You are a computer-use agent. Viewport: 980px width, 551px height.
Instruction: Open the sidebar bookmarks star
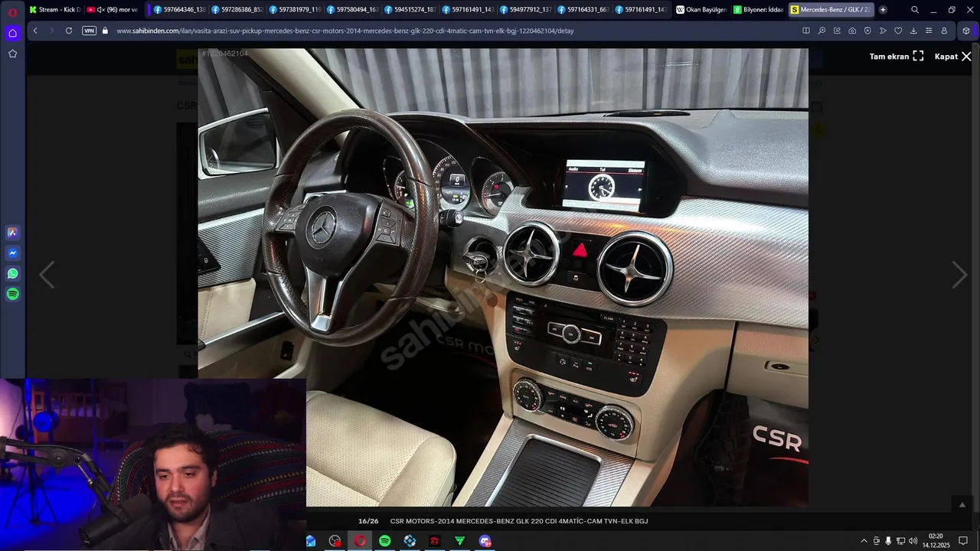point(12,54)
